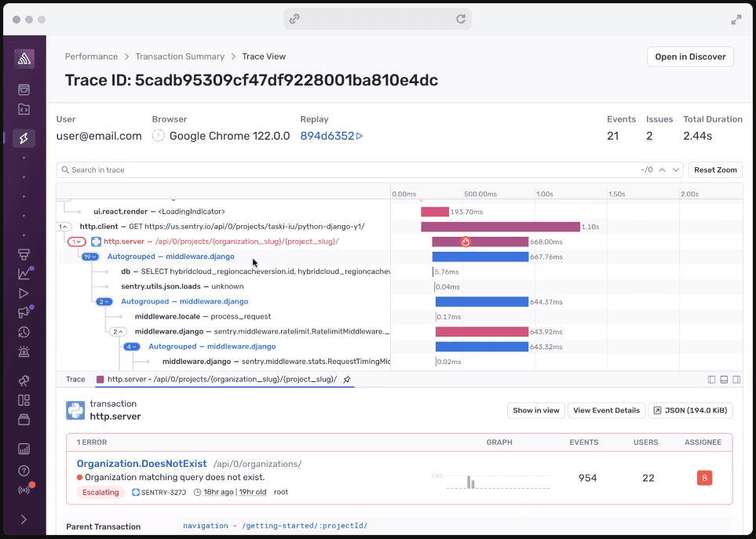Click link icon in browser address bar
This screenshot has width=756, height=539.
(x=294, y=19)
